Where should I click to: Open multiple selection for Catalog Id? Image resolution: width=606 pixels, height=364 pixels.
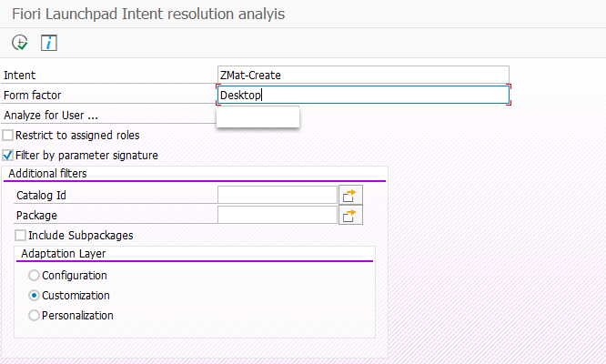(x=350, y=195)
